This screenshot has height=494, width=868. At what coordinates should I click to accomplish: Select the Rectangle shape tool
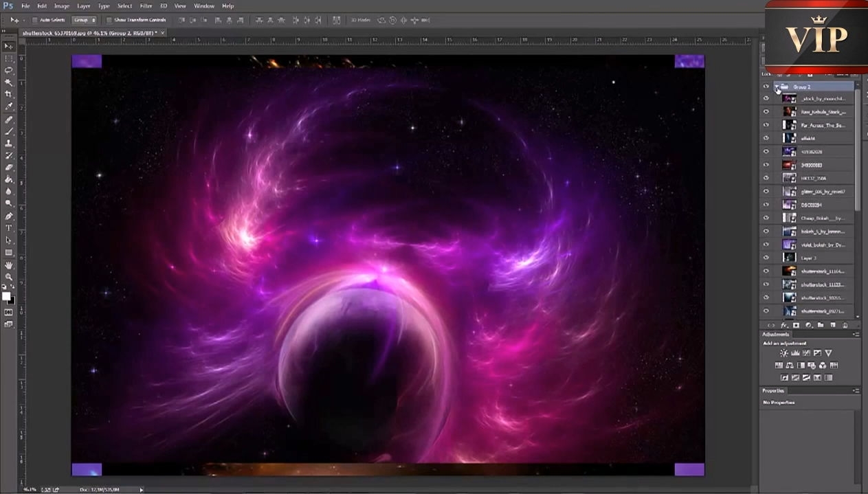[x=8, y=253]
